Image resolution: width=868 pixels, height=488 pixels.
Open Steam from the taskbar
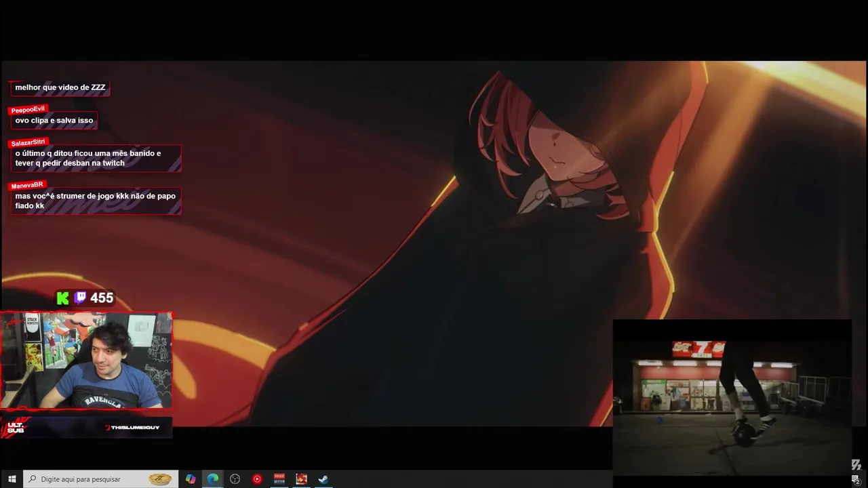[x=323, y=479]
